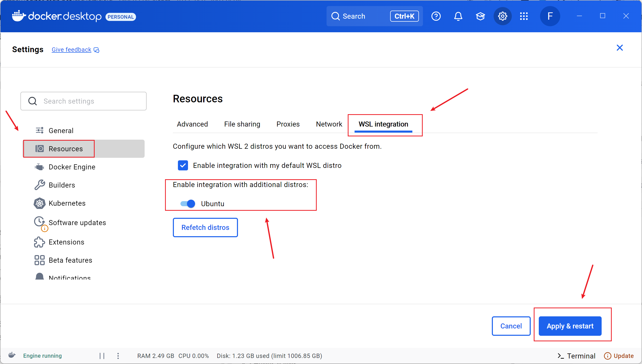Open notifications bell icon
The width and height of the screenshot is (642, 364).
pyautogui.click(x=458, y=16)
